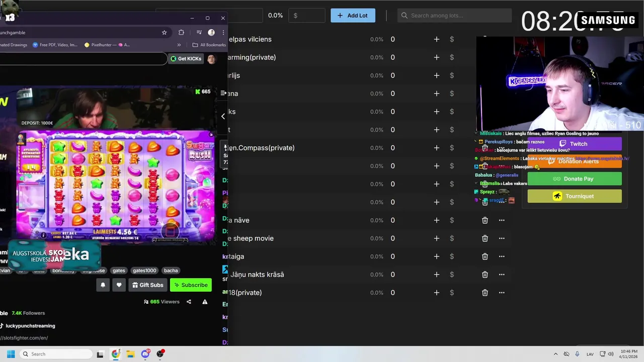Focus the Search among lots field

click(454, 16)
